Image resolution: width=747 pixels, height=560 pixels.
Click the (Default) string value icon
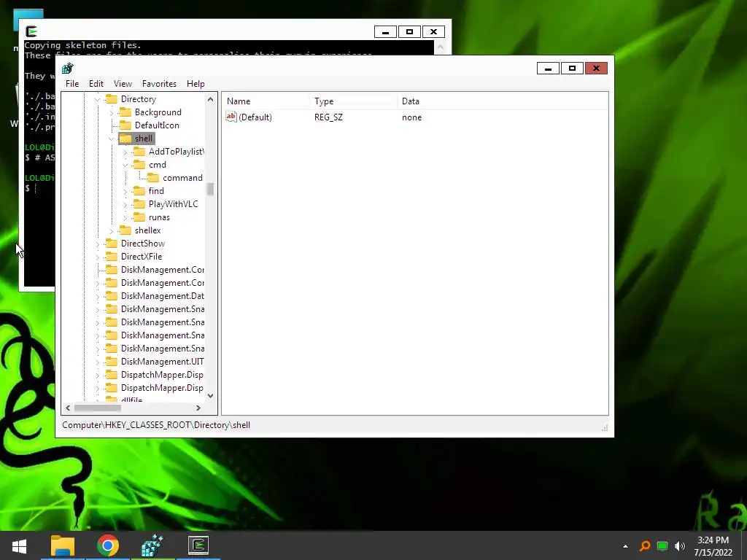coord(231,117)
